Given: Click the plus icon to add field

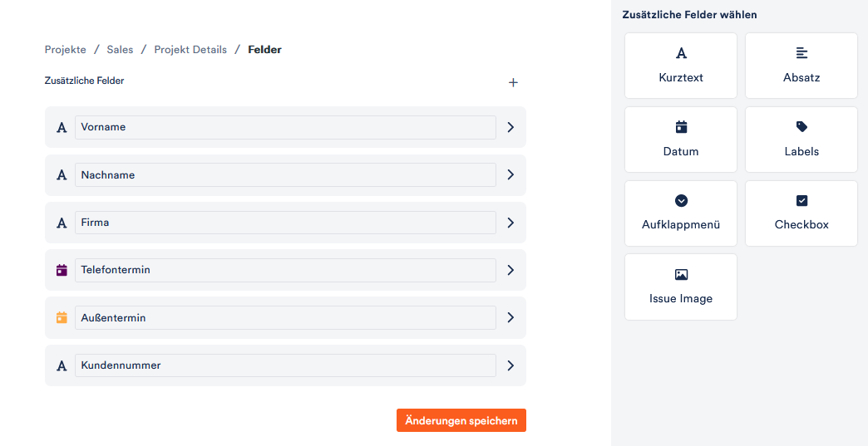Looking at the screenshot, I should coord(513,83).
